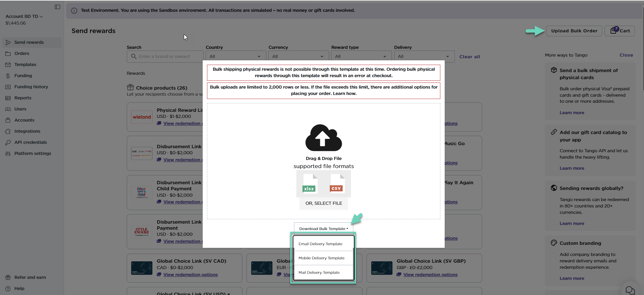Click the Upload Bulk Order button

coord(574,31)
